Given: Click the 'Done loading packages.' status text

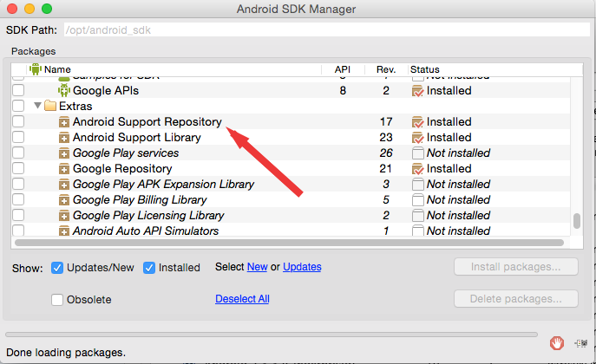Looking at the screenshot, I should (66, 353).
